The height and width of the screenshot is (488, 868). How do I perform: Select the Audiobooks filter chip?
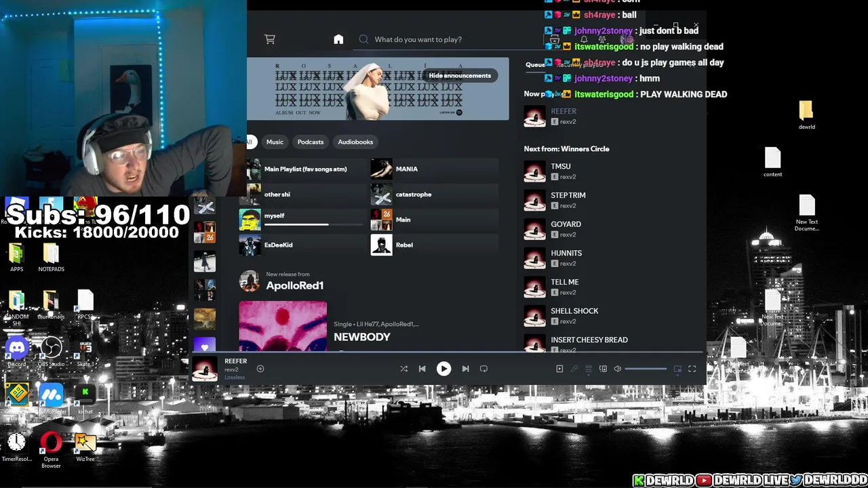point(355,142)
